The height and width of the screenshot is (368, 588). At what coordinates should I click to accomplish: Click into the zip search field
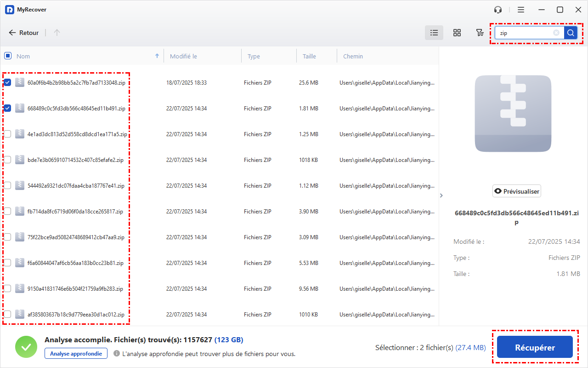tap(524, 33)
